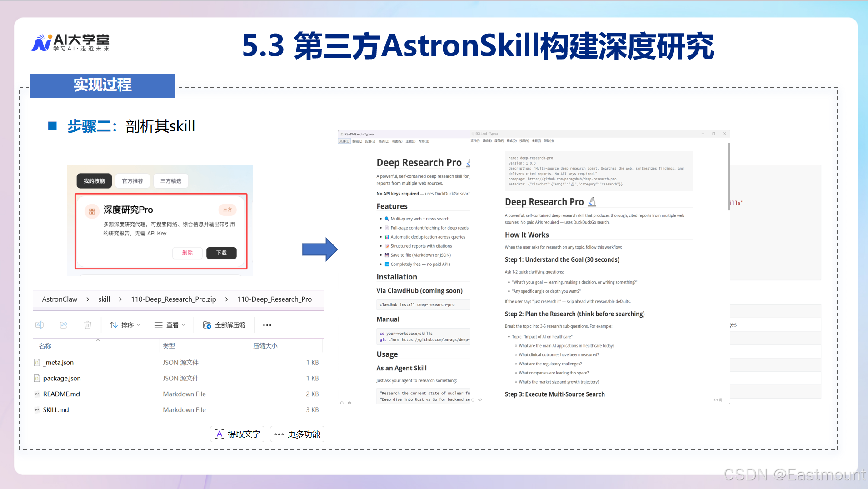Viewport: 868px width, 489px height.
Task: Toggle source code mode icon in README.md window
Action: pyautogui.click(x=349, y=403)
